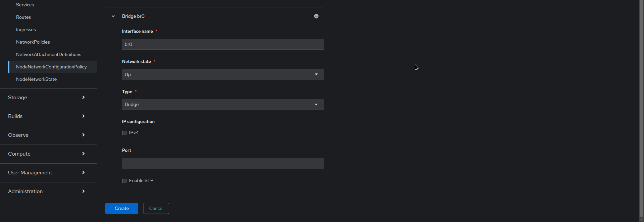
Task: Click the Cancel button
Action: click(x=156, y=208)
